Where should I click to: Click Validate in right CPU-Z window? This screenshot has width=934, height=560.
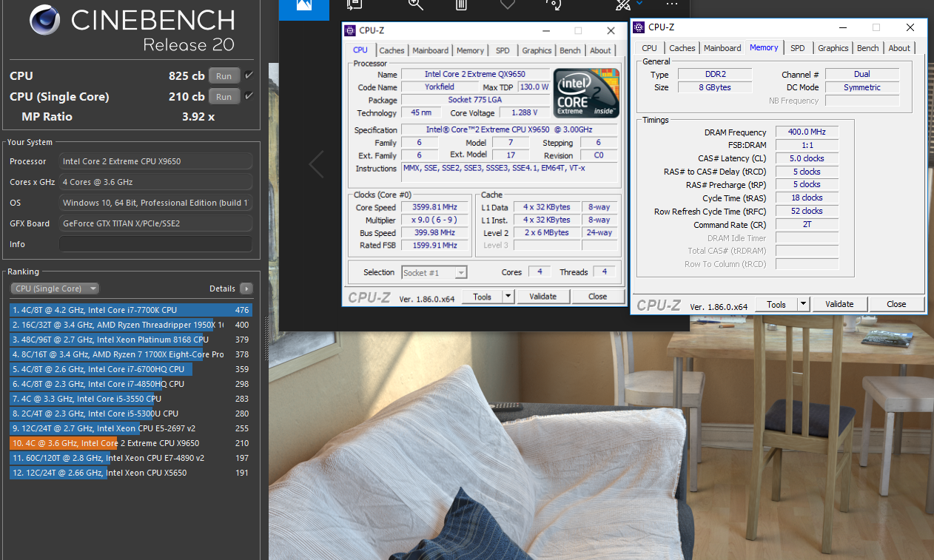[839, 304]
